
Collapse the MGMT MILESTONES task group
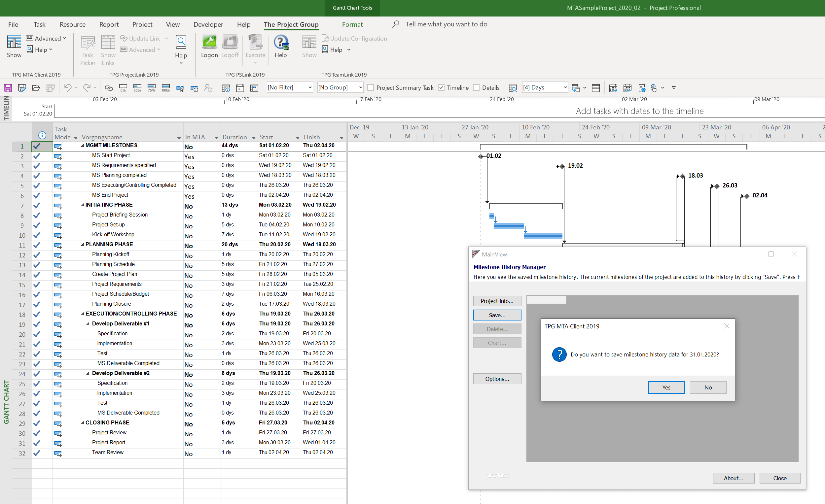point(83,145)
